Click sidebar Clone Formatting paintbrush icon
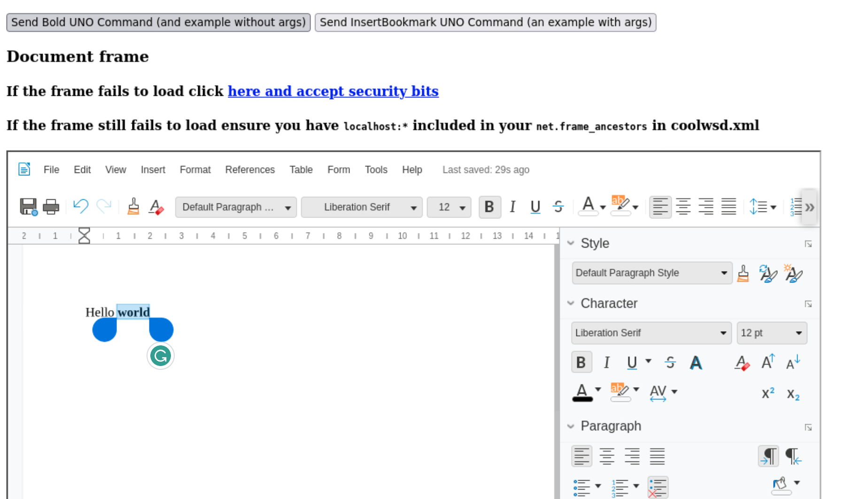Image resolution: width=868 pixels, height=499 pixels. pyautogui.click(x=743, y=273)
